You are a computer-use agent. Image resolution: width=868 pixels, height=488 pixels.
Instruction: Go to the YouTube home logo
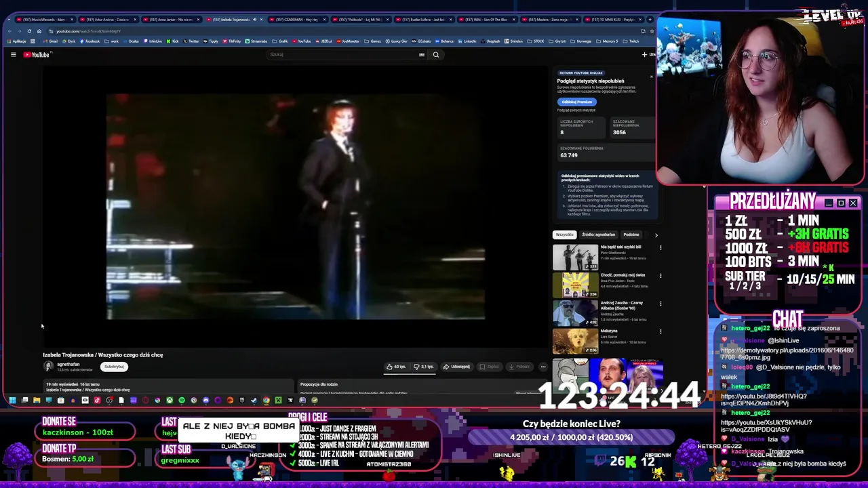pos(37,55)
